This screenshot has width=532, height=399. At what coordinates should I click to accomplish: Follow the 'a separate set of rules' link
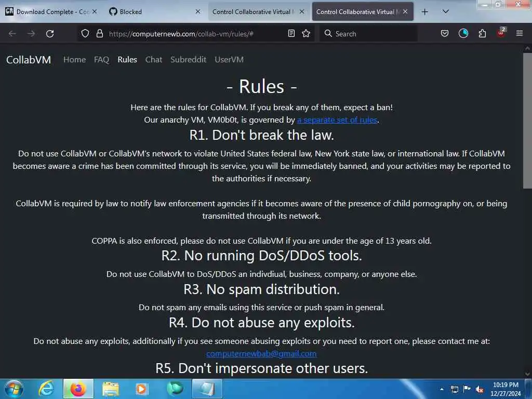pyautogui.click(x=337, y=120)
